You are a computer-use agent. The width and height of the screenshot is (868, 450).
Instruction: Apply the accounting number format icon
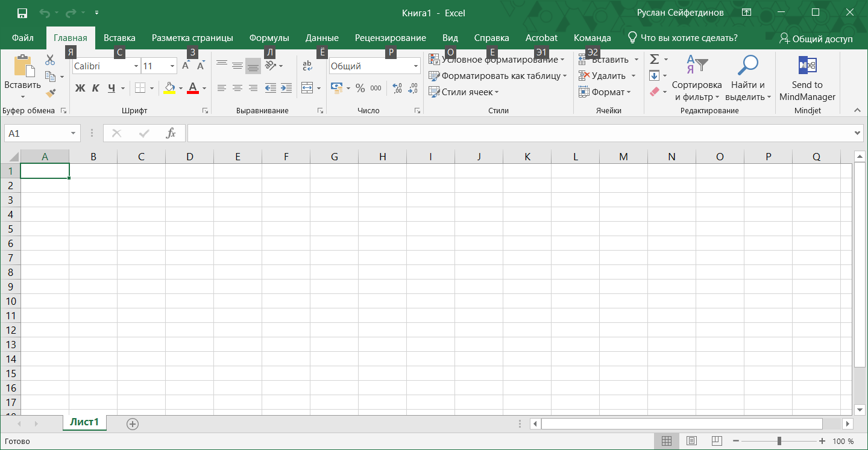tap(337, 88)
